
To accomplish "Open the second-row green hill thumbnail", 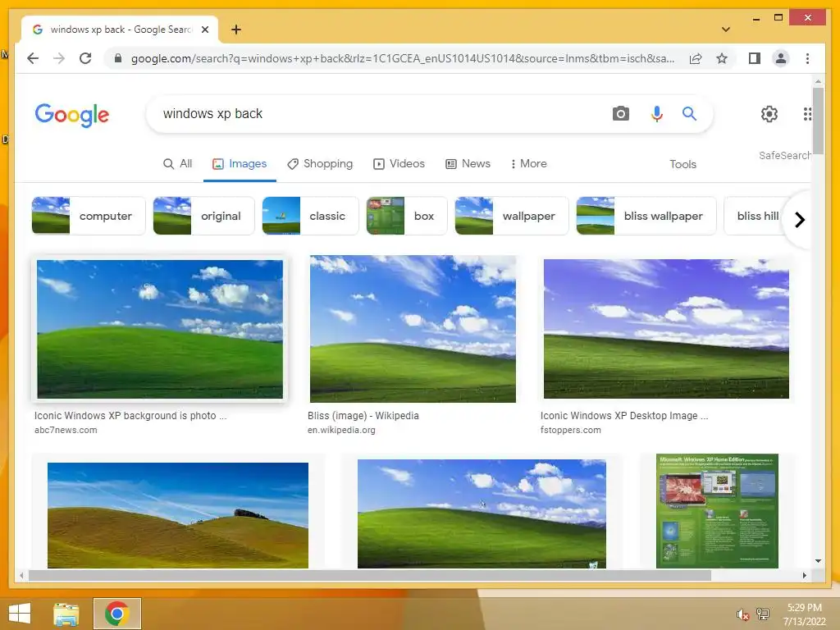I will tap(482, 514).
